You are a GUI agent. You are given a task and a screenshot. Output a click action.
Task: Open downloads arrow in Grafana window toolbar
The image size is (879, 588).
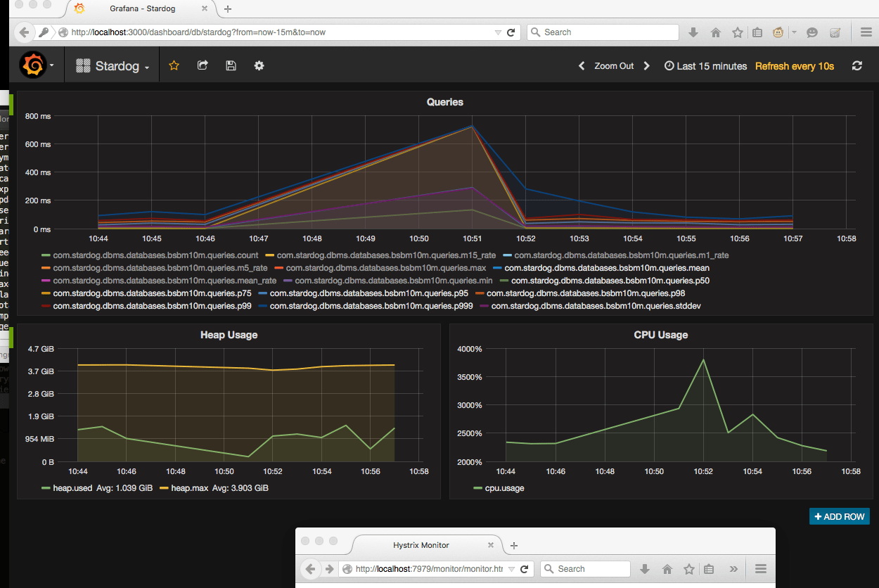(693, 32)
